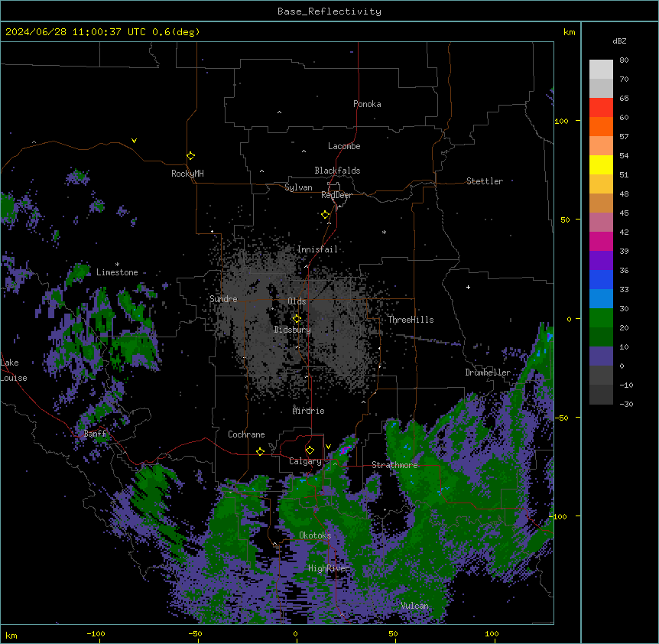Select the red 65–60 dBZ legend swatch
This screenshot has width=659, height=644.
pos(601,108)
